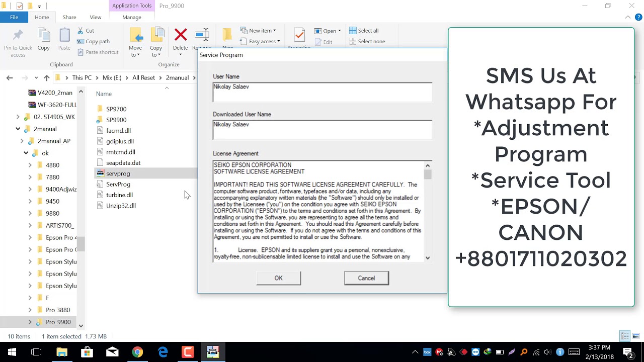This screenshot has width=644, height=362.
Task: Select the SP9900 folder
Action: [x=116, y=120]
